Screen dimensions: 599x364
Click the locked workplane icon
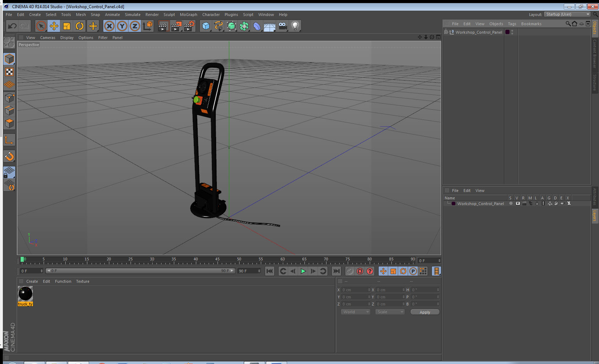10,172
